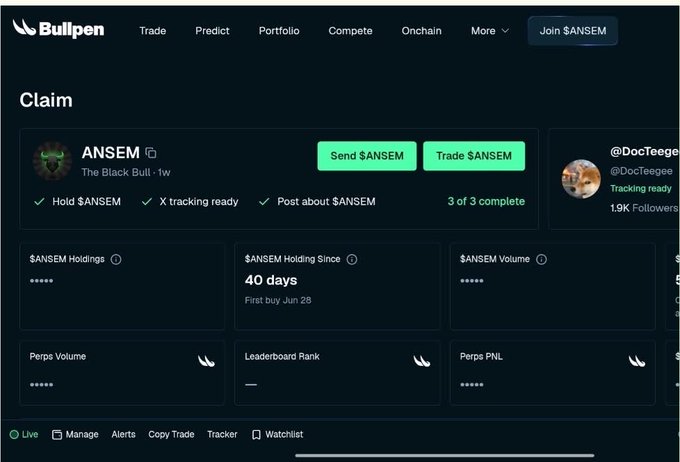This screenshot has height=462, width=680.
Task: Click the Post about $ANSEM checkmark
Action: [264, 202]
